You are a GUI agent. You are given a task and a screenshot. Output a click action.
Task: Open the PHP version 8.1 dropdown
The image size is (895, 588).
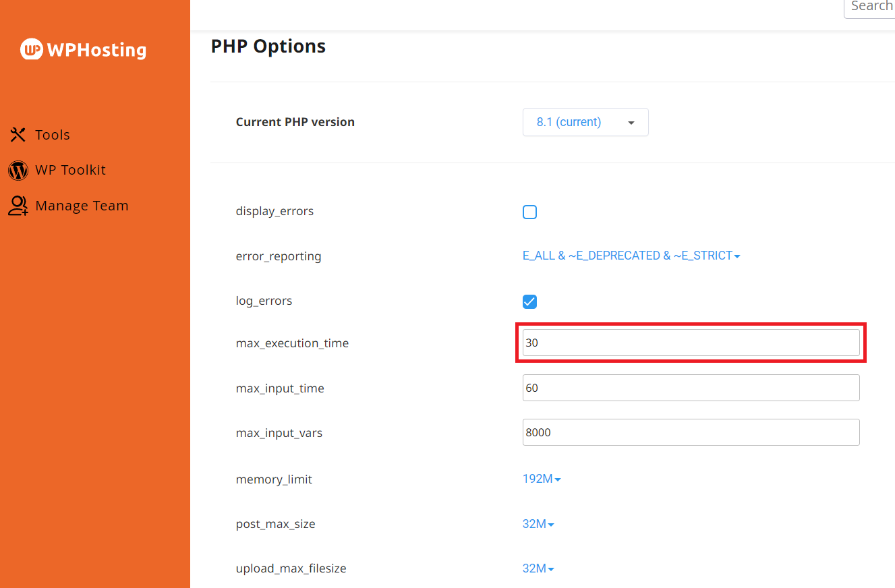coord(585,123)
